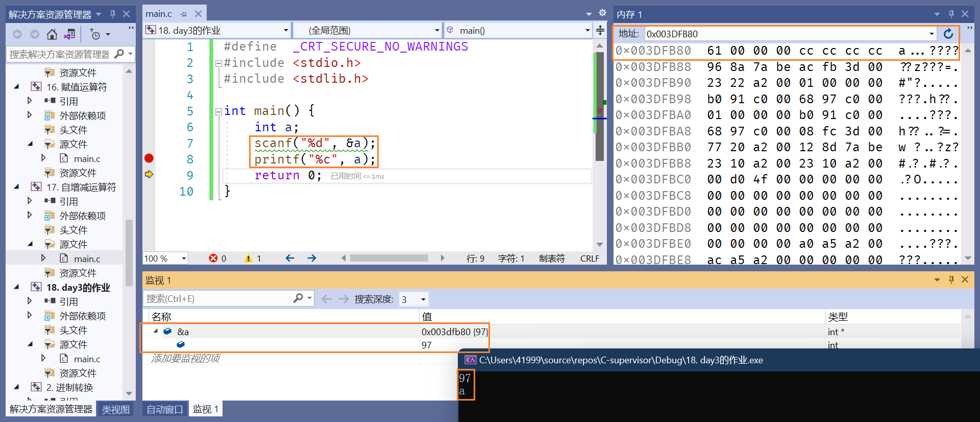The image size is (980, 422).
Task: Open the project dropdown 18. day3的作业
Action: click(x=286, y=30)
